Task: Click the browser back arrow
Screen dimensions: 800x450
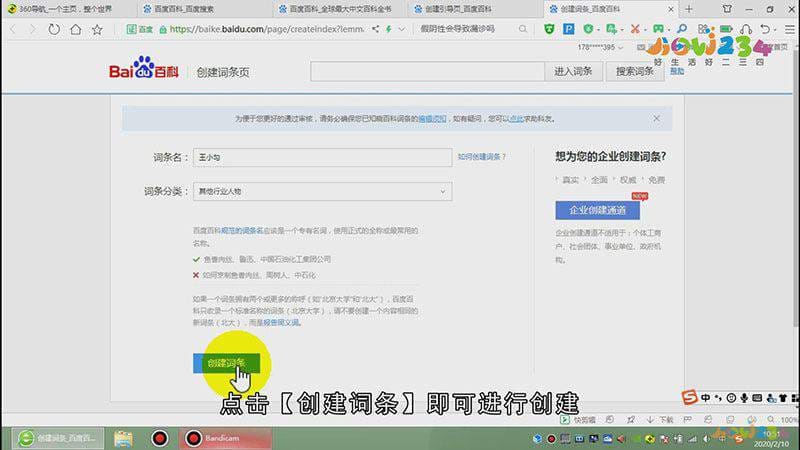Action: pos(14,30)
